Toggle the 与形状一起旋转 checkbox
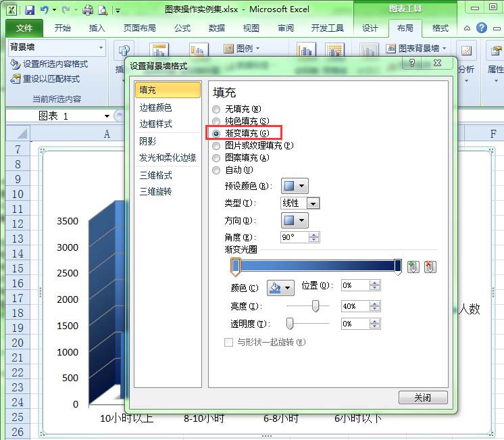The width and height of the screenshot is (504, 440). (x=228, y=342)
